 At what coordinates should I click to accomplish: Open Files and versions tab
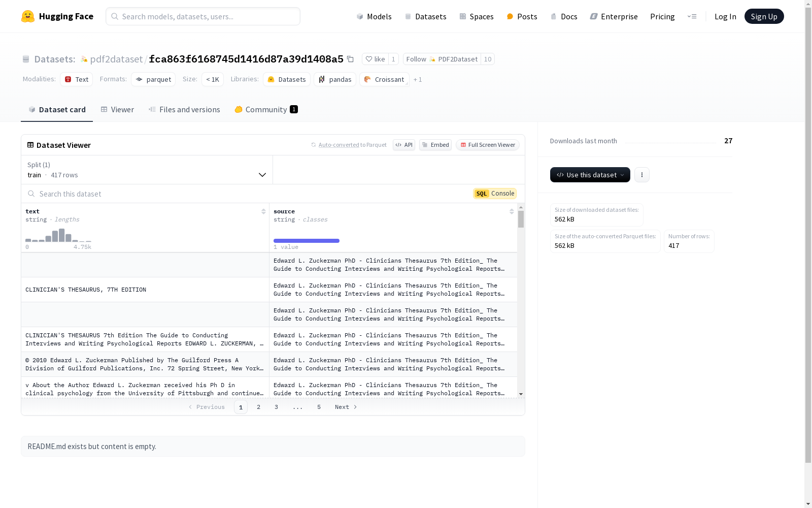pos(184,110)
